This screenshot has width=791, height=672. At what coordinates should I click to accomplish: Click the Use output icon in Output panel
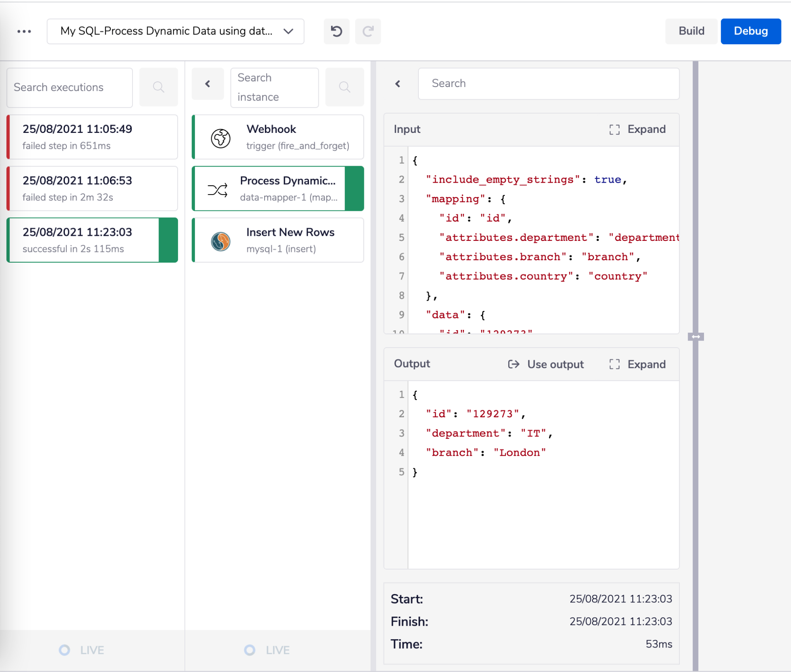click(x=514, y=364)
